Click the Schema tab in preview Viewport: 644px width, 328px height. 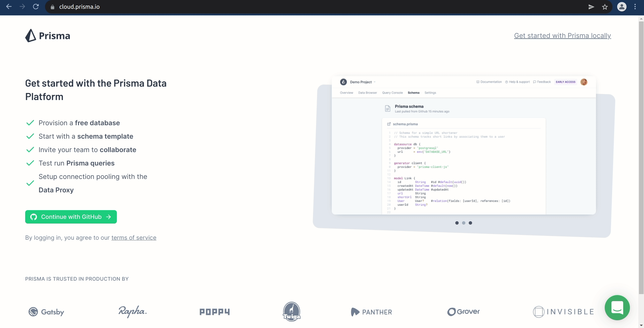coord(414,93)
